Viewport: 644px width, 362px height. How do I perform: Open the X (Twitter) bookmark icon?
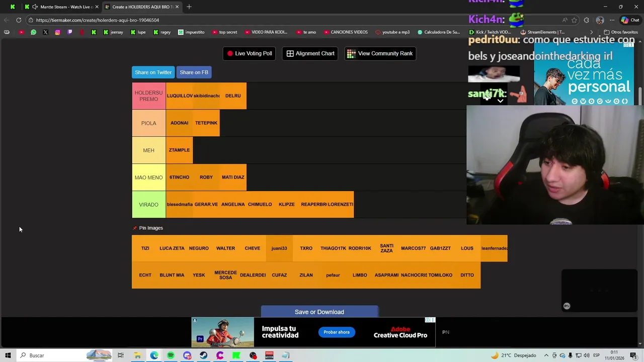click(x=45, y=32)
